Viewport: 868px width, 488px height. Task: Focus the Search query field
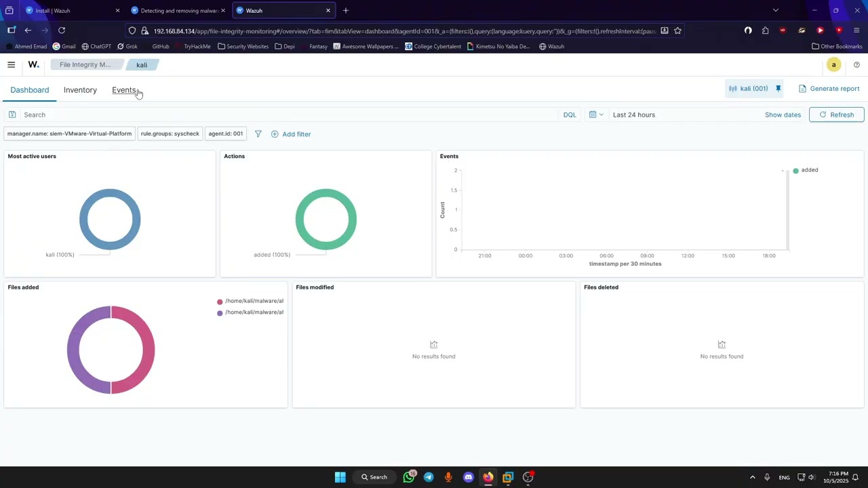coord(288,115)
